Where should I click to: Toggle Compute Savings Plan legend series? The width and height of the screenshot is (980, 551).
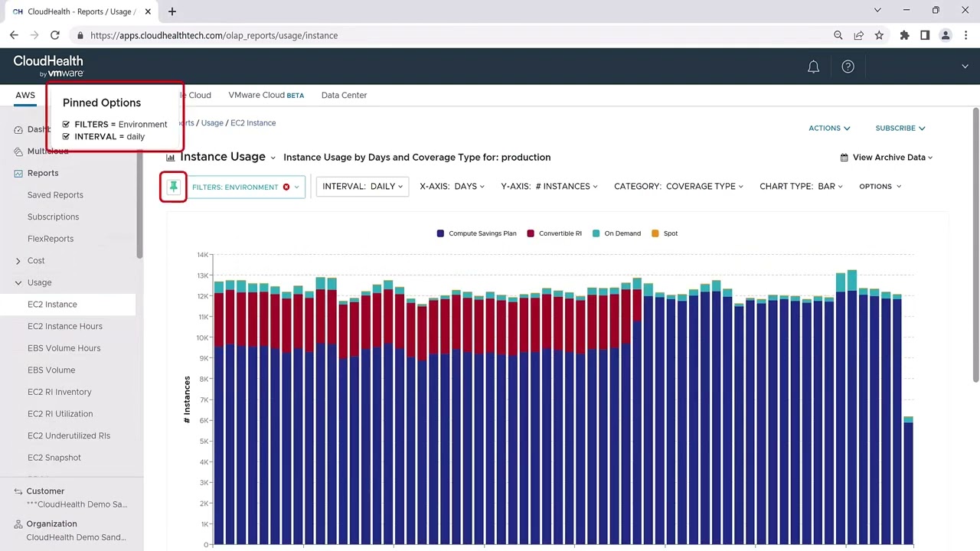pyautogui.click(x=476, y=233)
